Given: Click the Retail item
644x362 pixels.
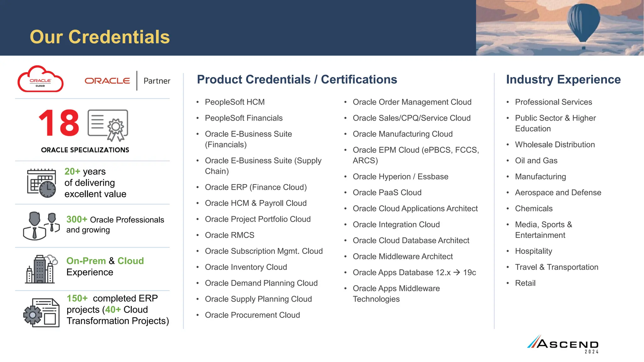Looking at the screenshot, I should (525, 283).
